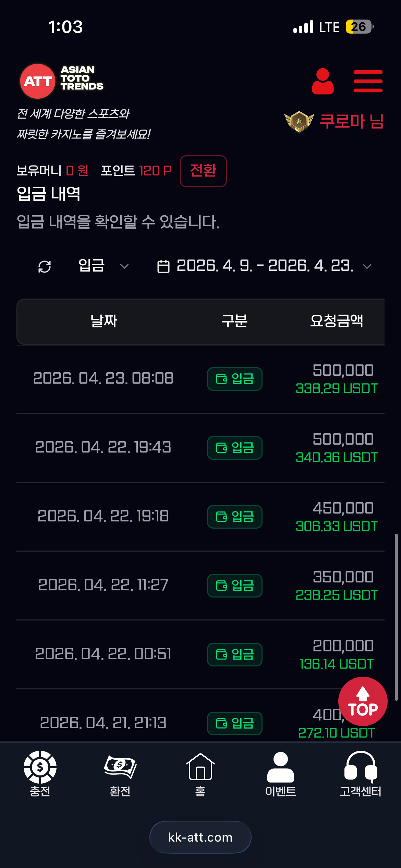Click the chevron beside the date range
Image resolution: width=401 pixels, height=868 pixels.
point(367,266)
